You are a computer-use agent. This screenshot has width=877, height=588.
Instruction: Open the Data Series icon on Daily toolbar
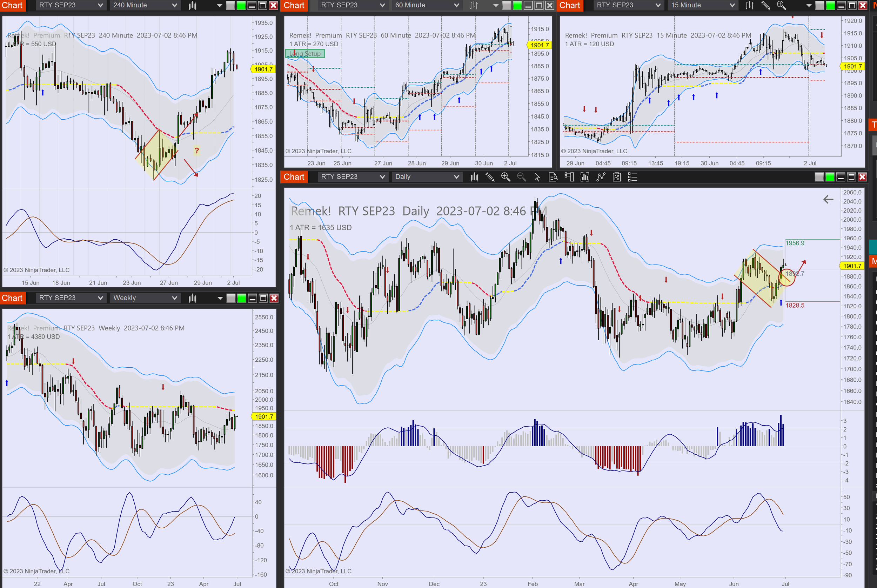click(584, 177)
